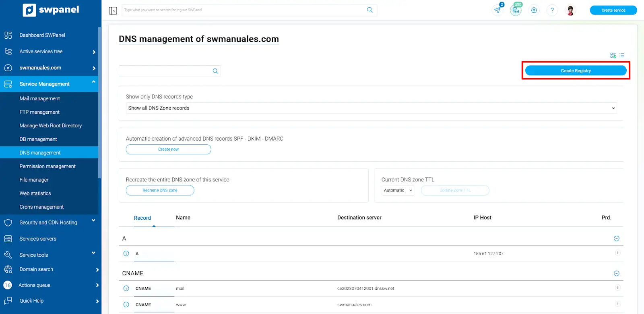Select File manager in the sidebar
Viewport: 644px width, 314px height.
[x=34, y=180]
